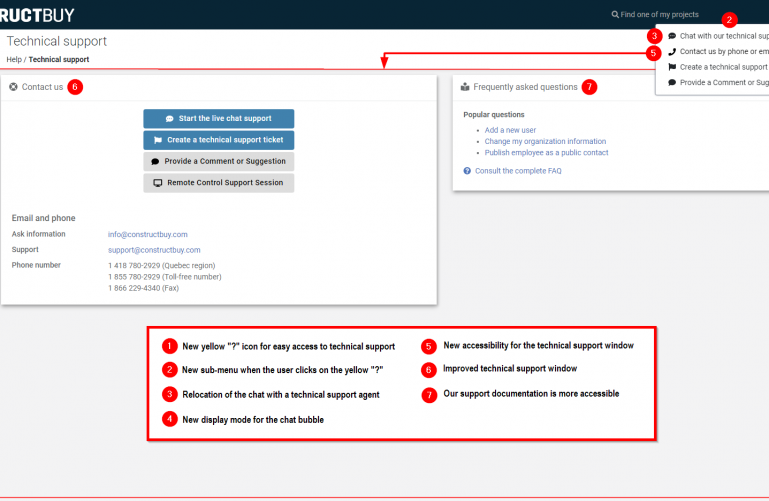769x501 pixels.
Task: Open Publish employee as a public contact
Action: tap(546, 152)
